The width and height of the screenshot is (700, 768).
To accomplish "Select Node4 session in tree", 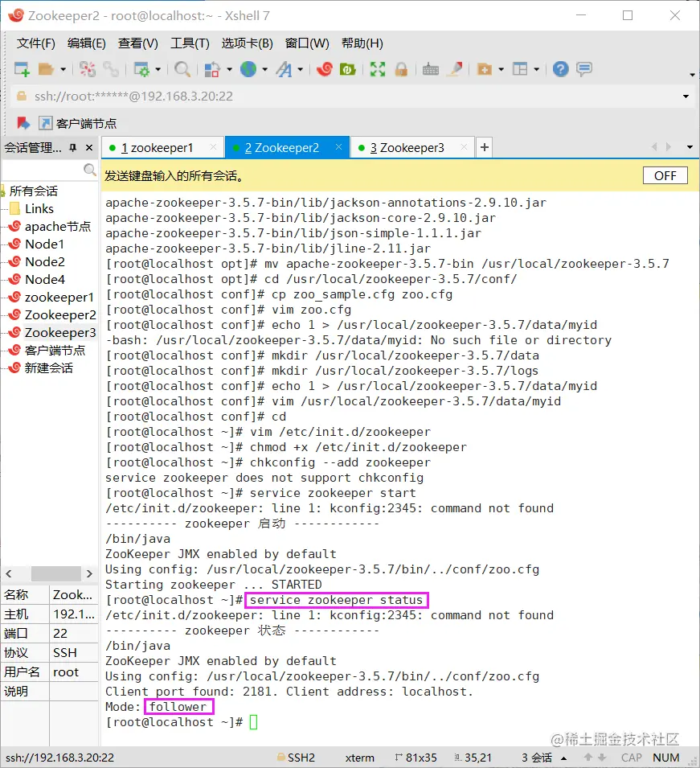I will click(x=44, y=279).
